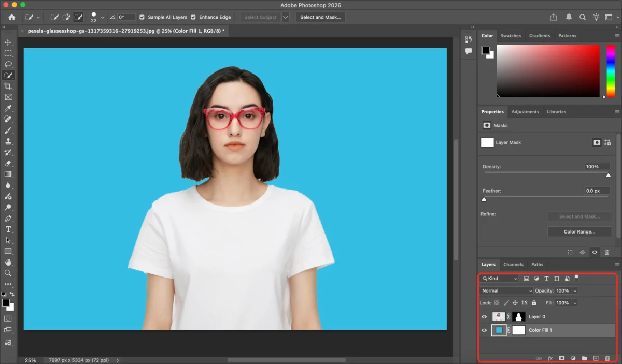The image size is (622, 364).
Task: Open the Color panel flyout menu
Action: (x=617, y=36)
